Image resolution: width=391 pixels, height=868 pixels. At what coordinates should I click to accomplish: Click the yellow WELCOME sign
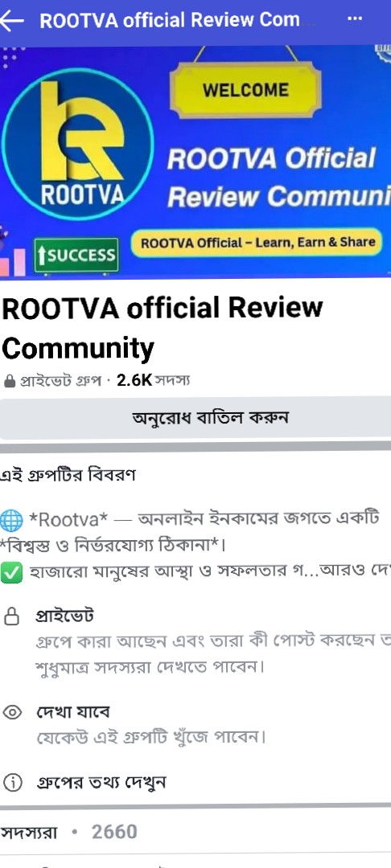(245, 90)
